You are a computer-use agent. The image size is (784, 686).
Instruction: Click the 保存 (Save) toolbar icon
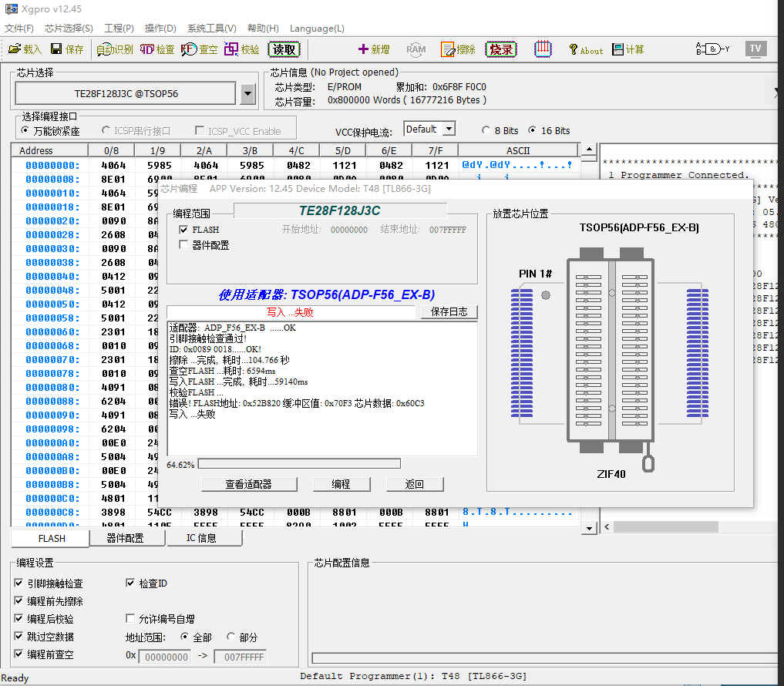click(x=67, y=49)
